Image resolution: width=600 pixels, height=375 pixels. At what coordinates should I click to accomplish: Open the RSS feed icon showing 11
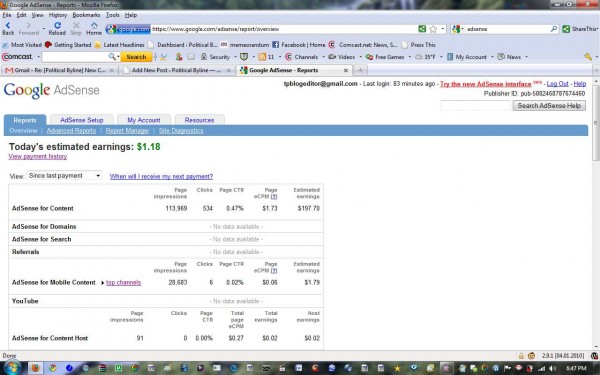[x=266, y=57]
